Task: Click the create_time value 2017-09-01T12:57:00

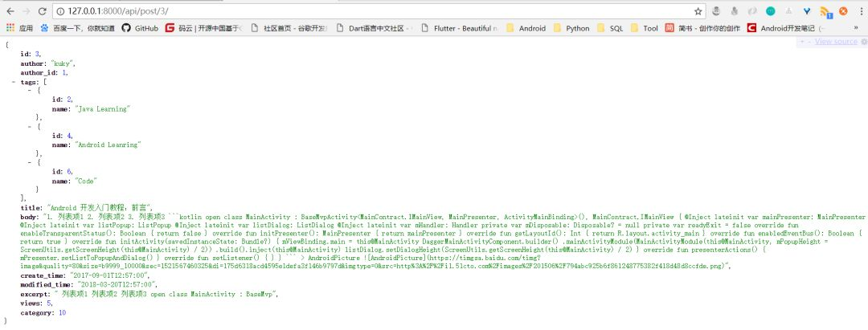Action: (108, 275)
